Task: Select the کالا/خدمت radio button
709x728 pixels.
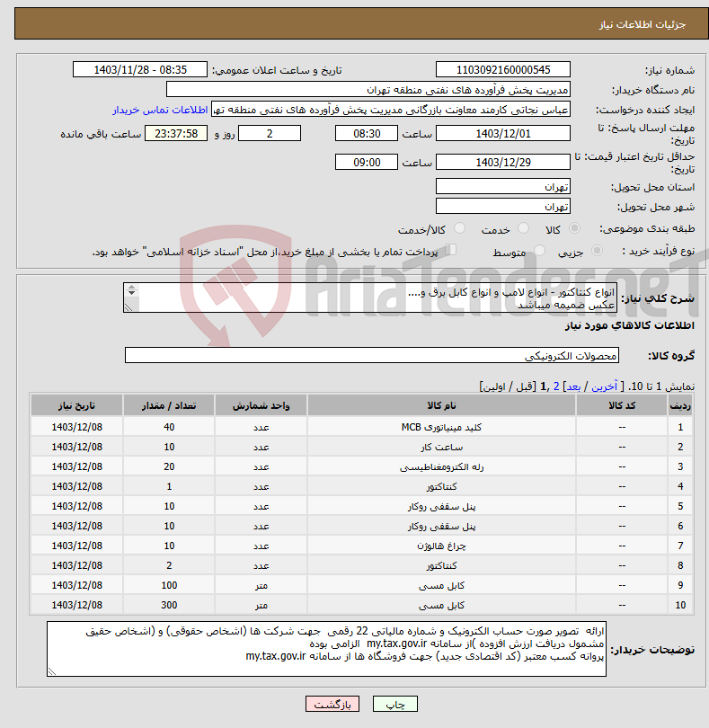Action: 459,228
